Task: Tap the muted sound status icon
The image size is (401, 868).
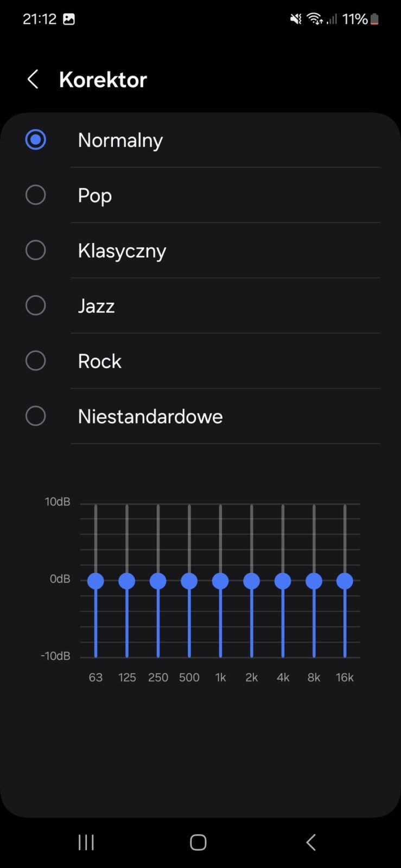Action: click(296, 20)
